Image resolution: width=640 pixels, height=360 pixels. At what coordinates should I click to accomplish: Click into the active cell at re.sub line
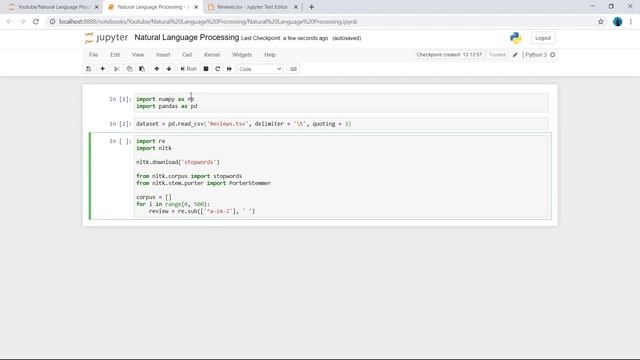202,211
